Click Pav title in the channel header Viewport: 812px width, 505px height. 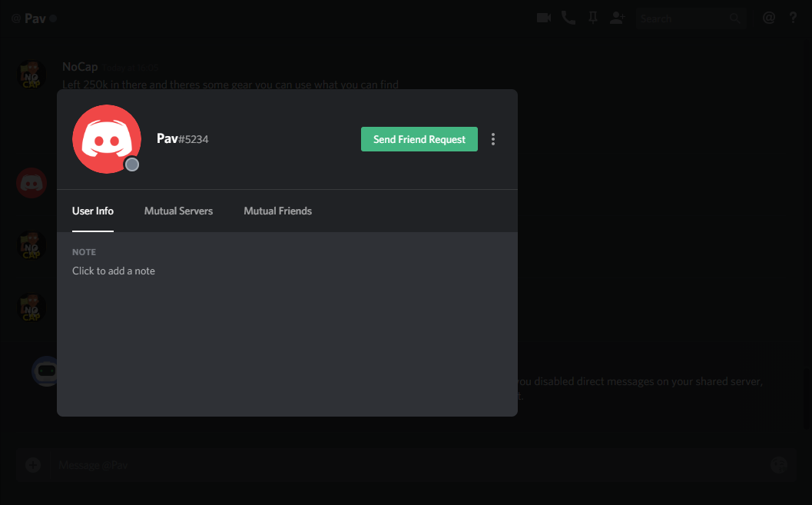[35, 18]
